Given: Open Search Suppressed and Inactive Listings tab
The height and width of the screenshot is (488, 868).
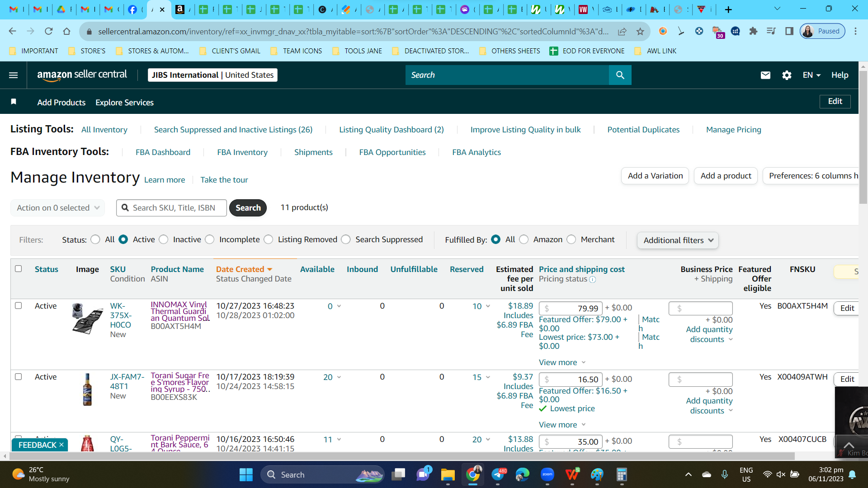Looking at the screenshot, I should (x=233, y=130).
